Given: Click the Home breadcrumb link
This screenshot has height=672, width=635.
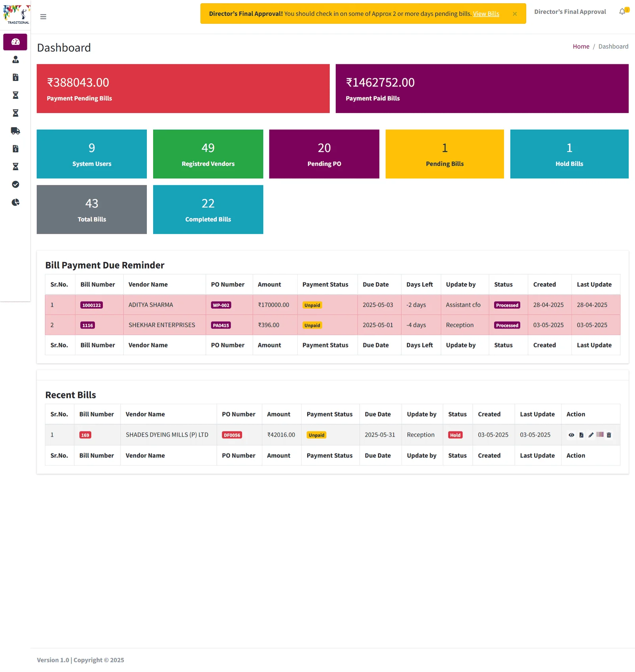Looking at the screenshot, I should [581, 46].
